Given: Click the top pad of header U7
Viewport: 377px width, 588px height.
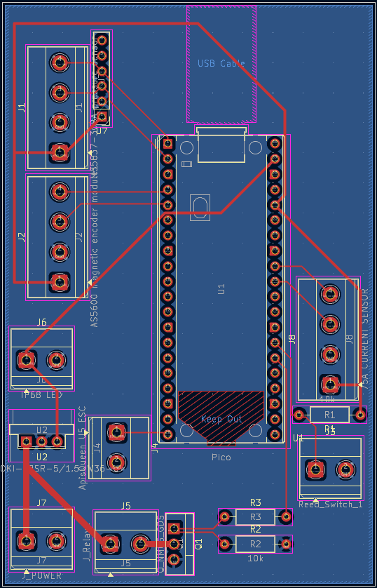Looking at the screenshot, I should tap(102, 40).
